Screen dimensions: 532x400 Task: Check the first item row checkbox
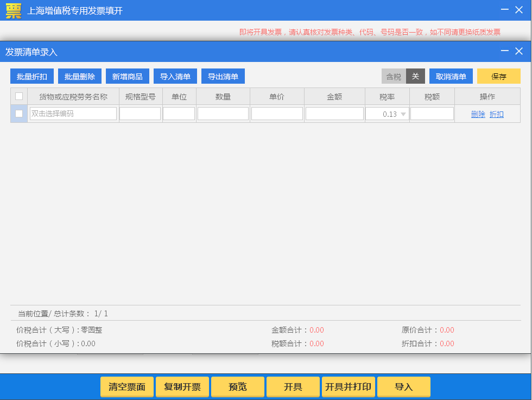(19, 114)
